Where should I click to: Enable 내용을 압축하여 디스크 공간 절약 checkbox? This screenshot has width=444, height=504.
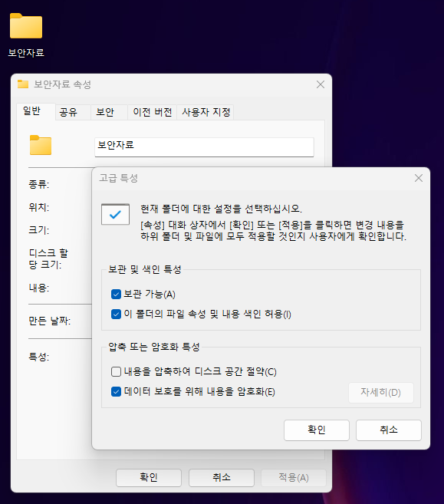tap(116, 371)
